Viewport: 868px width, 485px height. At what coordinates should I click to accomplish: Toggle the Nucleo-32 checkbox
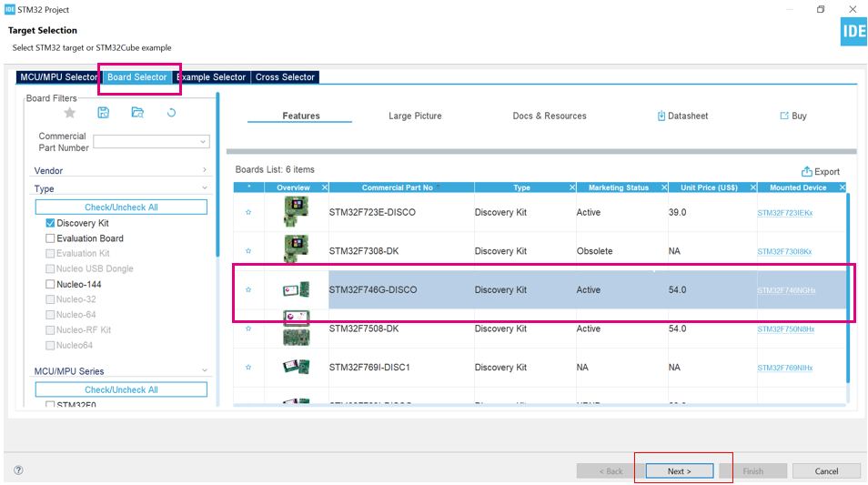click(x=50, y=299)
